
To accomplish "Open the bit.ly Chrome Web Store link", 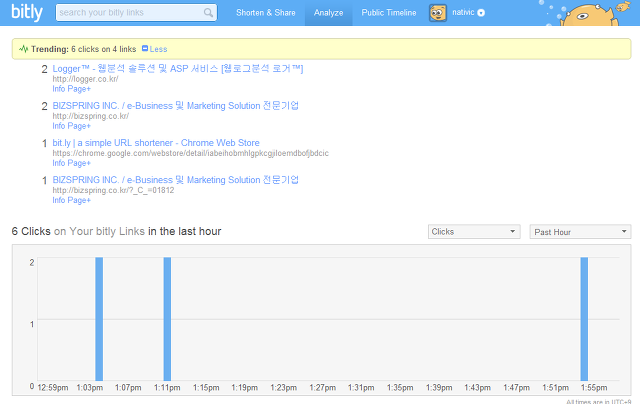I will [x=156, y=143].
